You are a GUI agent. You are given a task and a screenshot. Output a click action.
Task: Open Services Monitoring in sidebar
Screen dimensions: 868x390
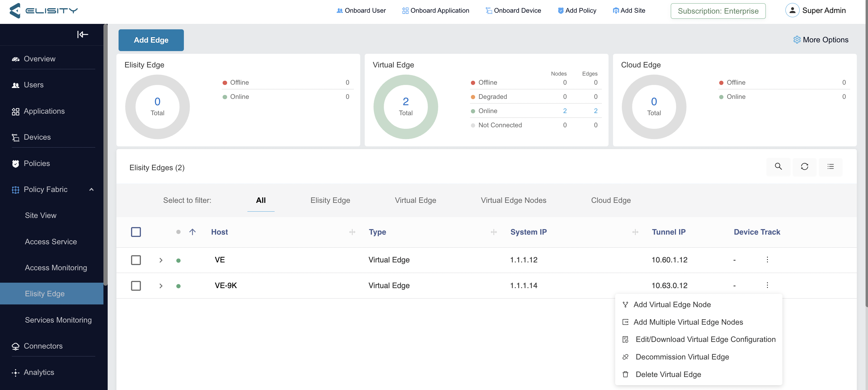point(58,320)
